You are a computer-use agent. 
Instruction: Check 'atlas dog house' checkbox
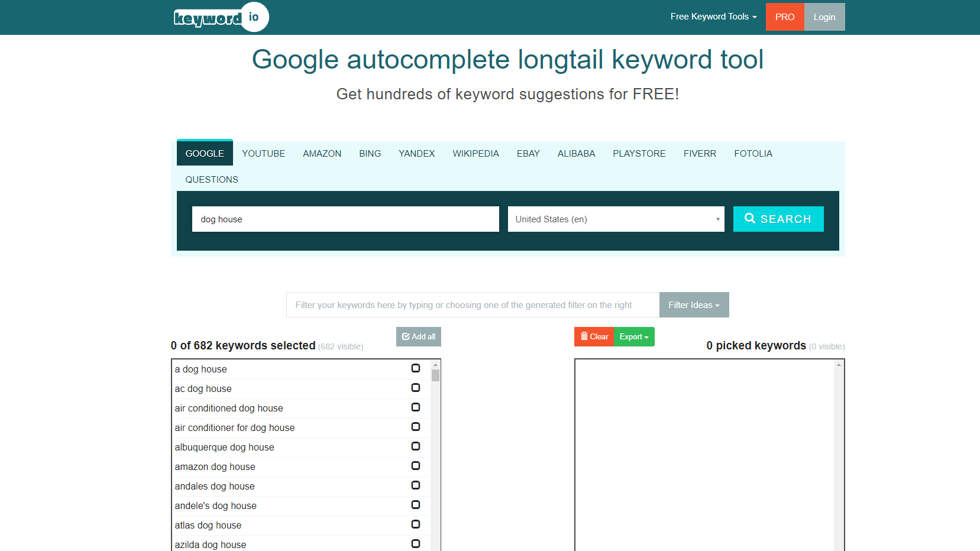416,524
